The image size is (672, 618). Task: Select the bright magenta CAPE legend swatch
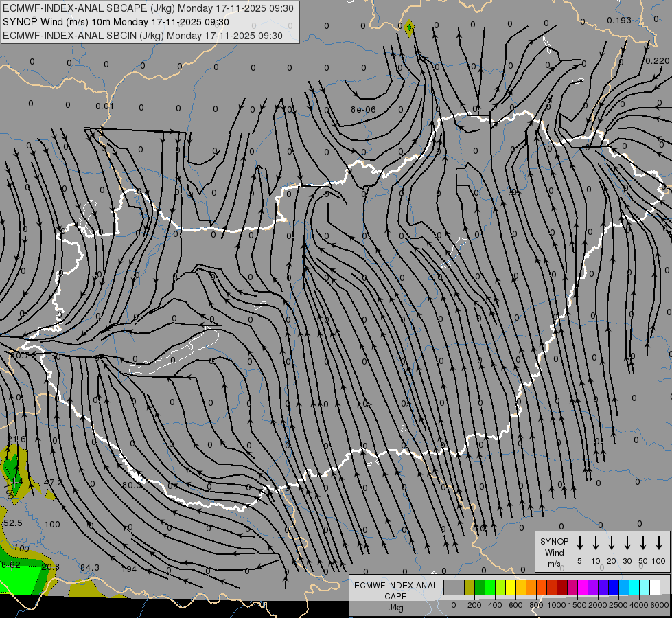(x=583, y=587)
